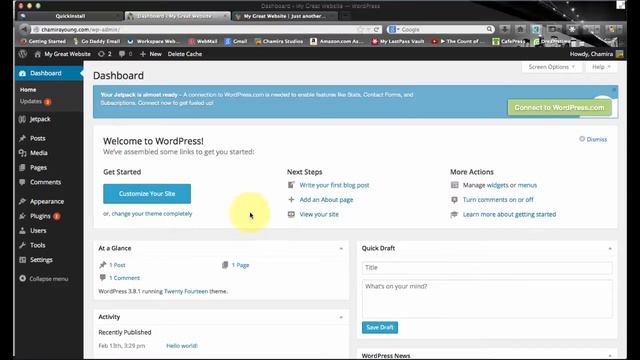This screenshot has width=640, height=360.
Task: Open change your theme completely link
Action: (x=152, y=213)
